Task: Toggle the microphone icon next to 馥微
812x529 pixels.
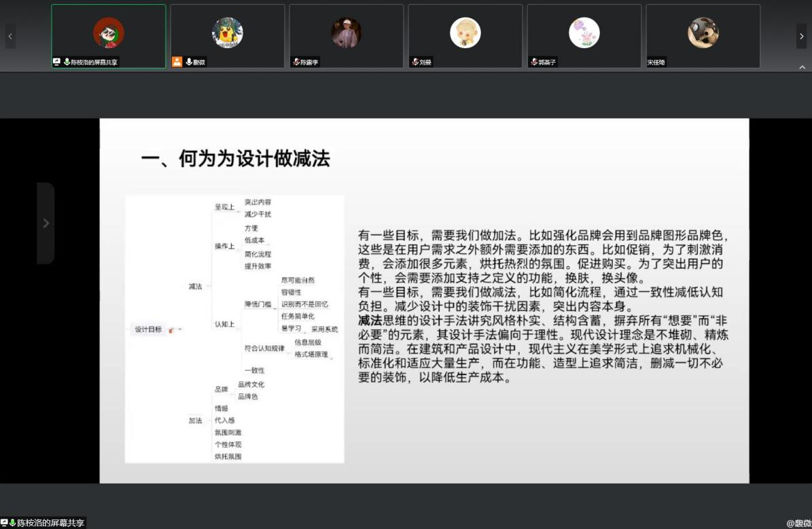Action: click(x=188, y=62)
